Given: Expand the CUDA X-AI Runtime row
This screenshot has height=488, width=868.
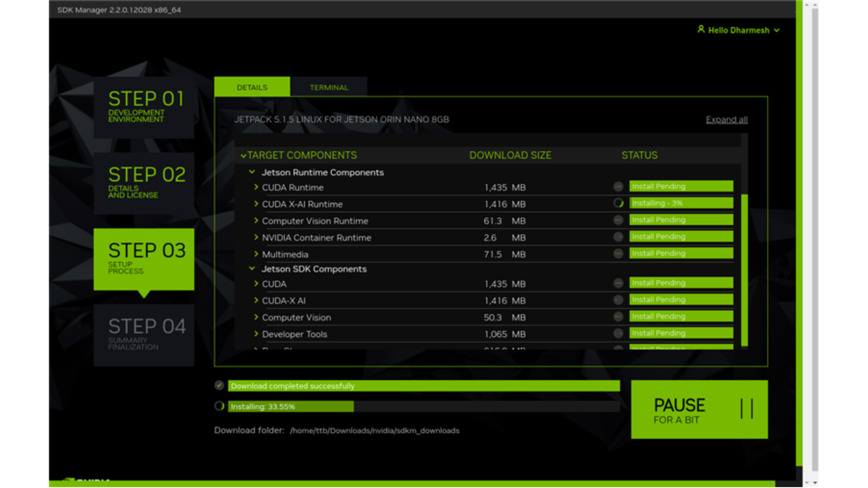Looking at the screenshot, I should point(256,204).
